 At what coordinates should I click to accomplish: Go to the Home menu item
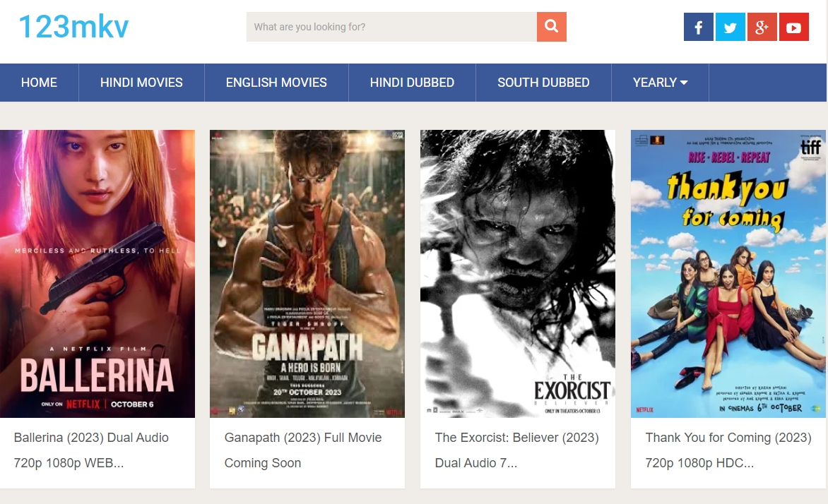point(39,83)
